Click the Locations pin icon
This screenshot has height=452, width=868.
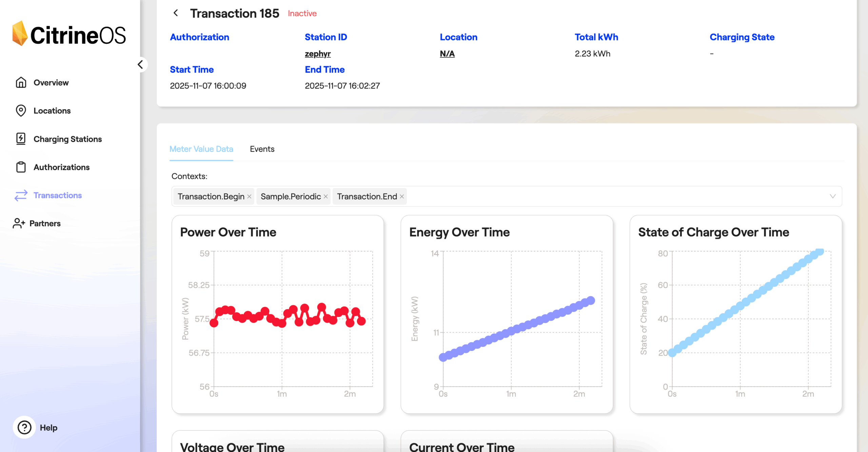21,111
